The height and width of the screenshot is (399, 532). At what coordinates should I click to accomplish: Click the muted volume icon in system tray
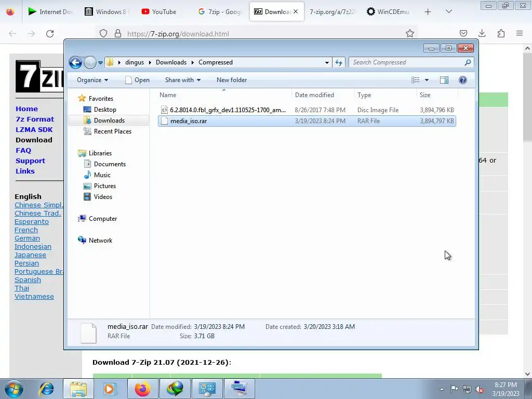coord(480,389)
